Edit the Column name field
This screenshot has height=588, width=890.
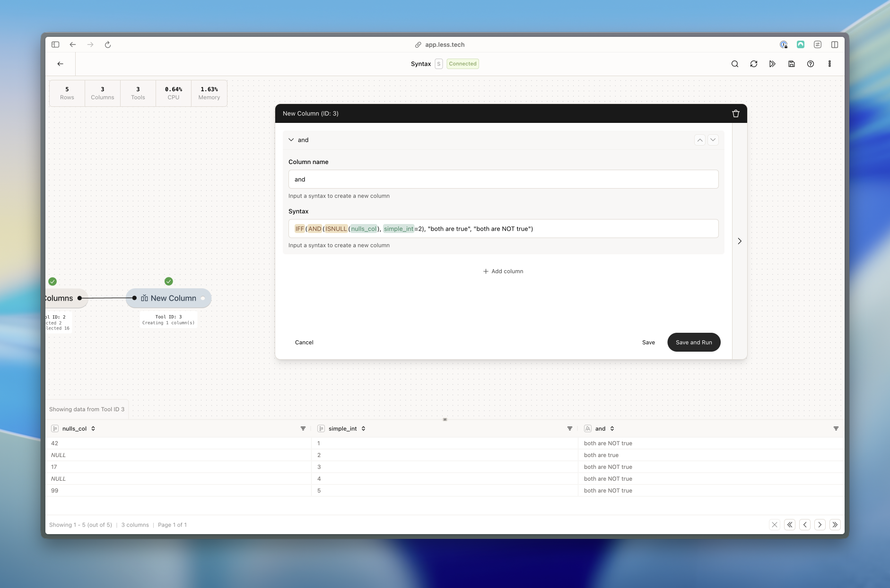click(503, 179)
